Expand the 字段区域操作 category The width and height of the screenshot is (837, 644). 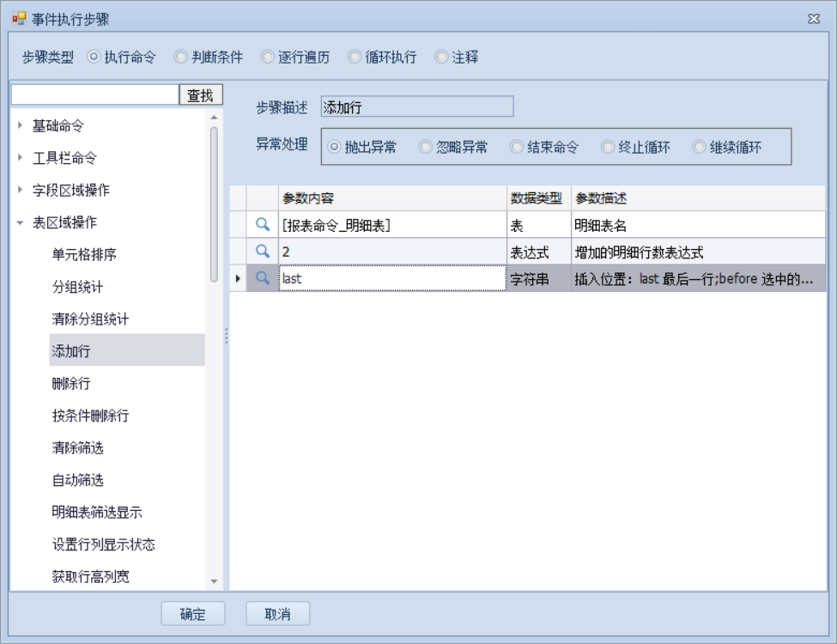[20, 191]
